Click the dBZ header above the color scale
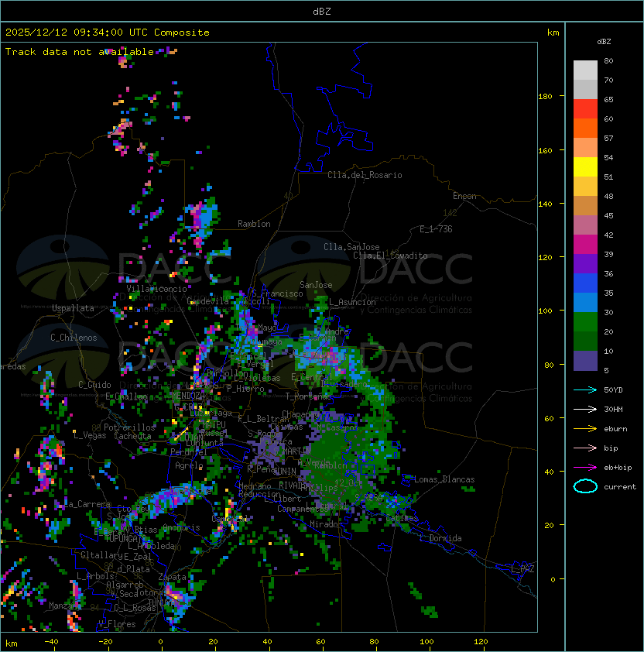 pos(604,42)
